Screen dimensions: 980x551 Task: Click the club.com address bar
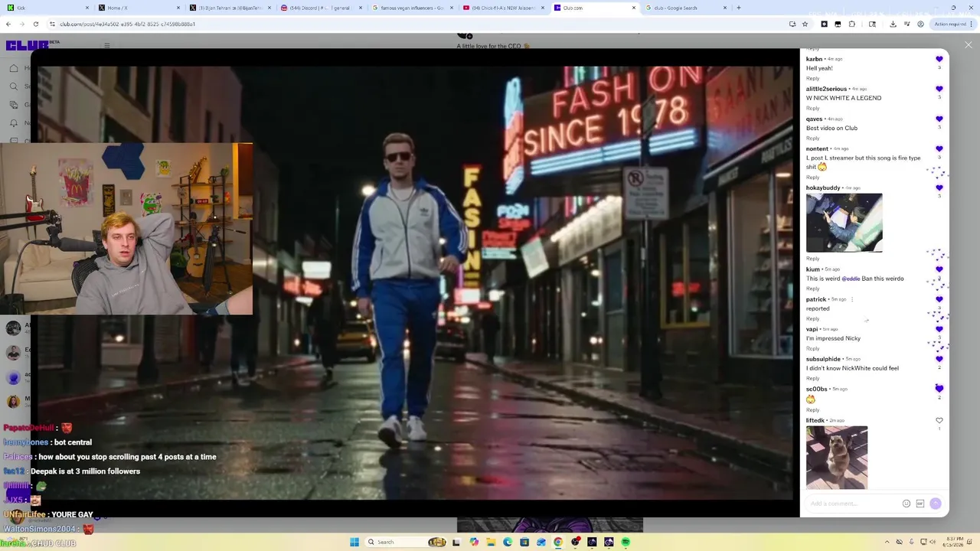[413, 24]
